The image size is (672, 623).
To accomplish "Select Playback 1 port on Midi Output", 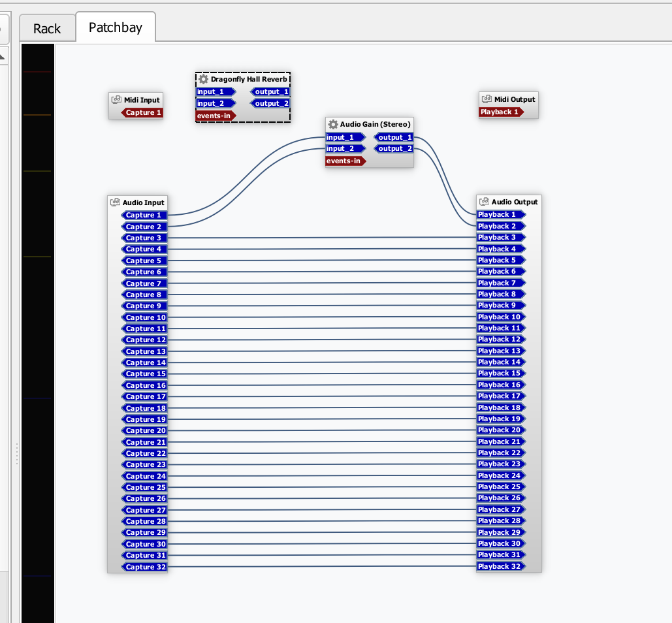I will pyautogui.click(x=500, y=112).
